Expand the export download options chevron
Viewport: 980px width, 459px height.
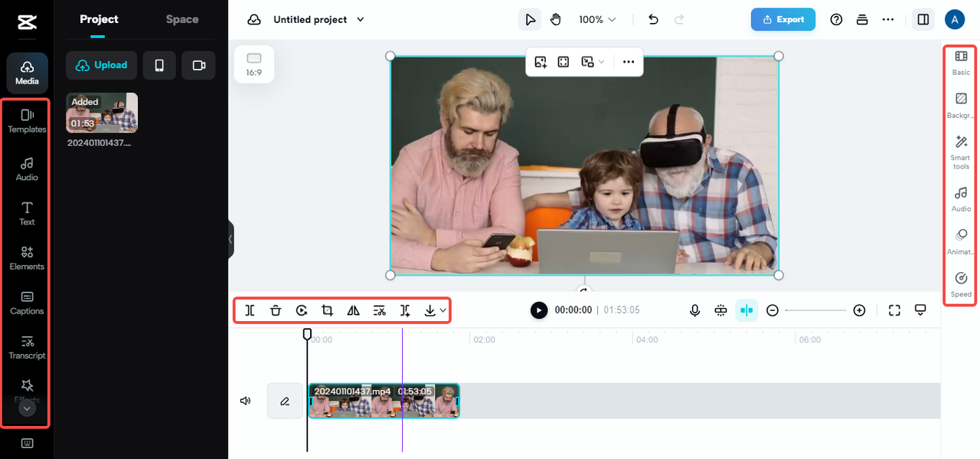443,310
